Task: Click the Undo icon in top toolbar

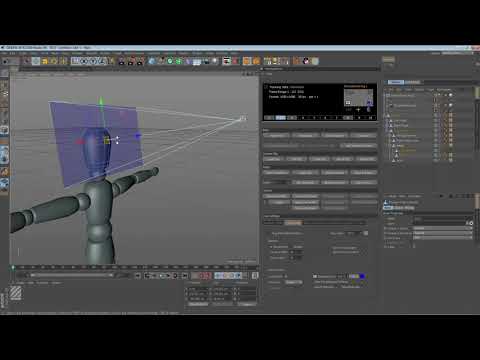Action: 5,61
